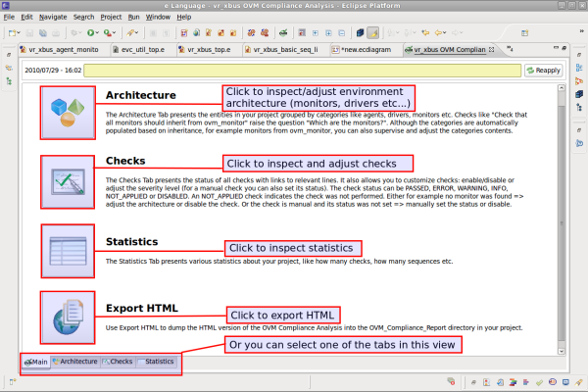The image size is (588, 392).
Task: Click the vertical scrollbar down arrow
Action: tap(562, 352)
